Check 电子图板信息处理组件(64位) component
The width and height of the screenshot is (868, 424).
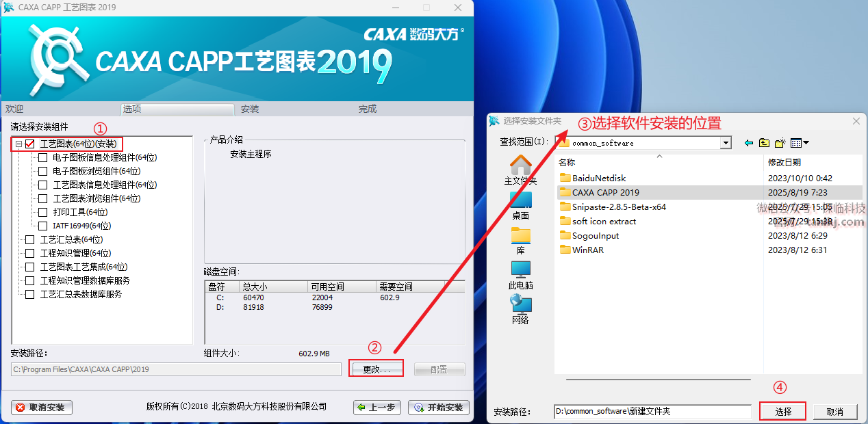(x=43, y=157)
